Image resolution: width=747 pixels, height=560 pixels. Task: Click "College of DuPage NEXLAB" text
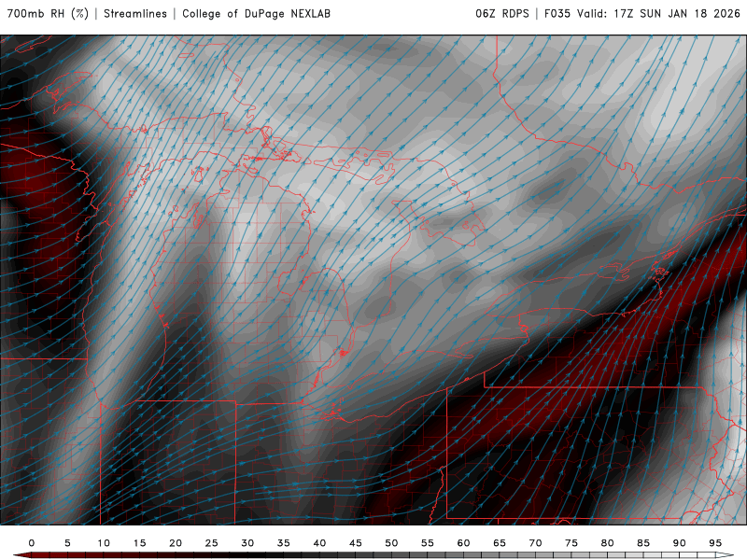tap(256, 13)
